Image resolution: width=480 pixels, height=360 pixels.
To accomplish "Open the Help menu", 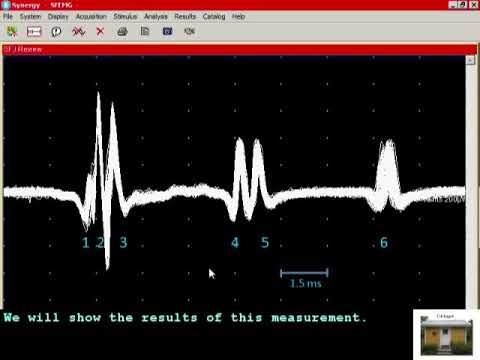I will (238, 16).
